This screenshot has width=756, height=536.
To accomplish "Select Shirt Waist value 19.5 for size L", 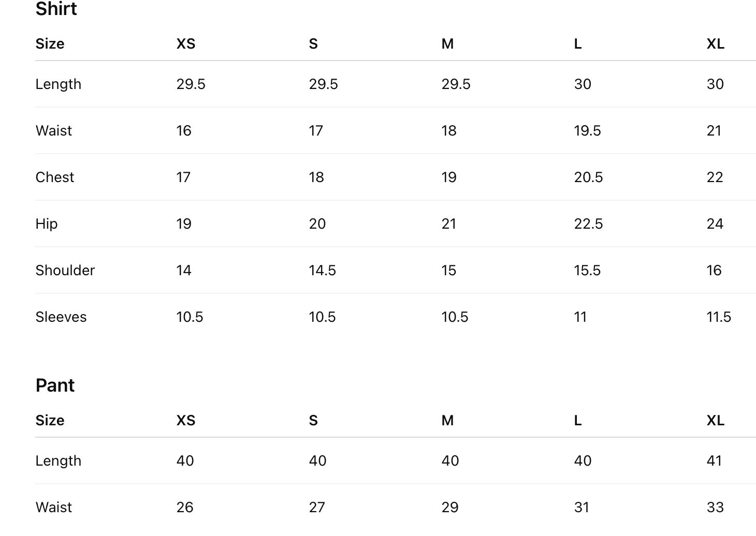I will 587,131.
